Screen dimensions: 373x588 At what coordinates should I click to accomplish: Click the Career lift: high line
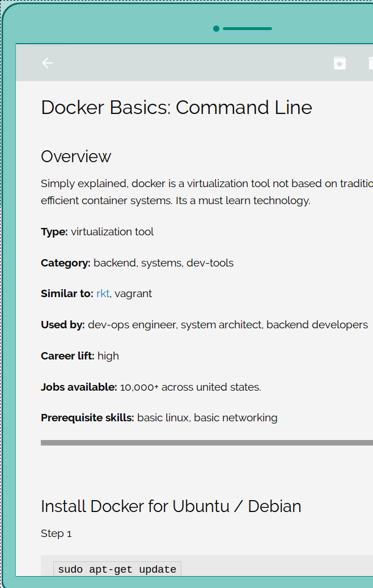[80, 356]
